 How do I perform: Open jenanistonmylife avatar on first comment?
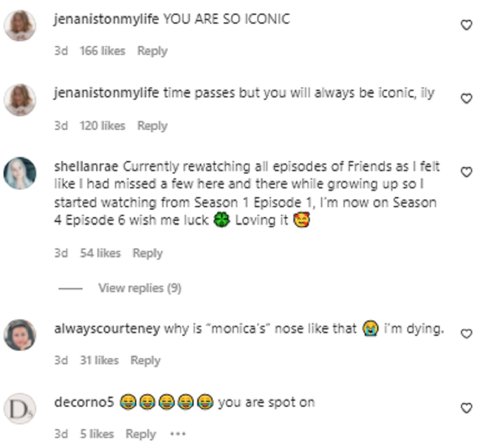20,25
